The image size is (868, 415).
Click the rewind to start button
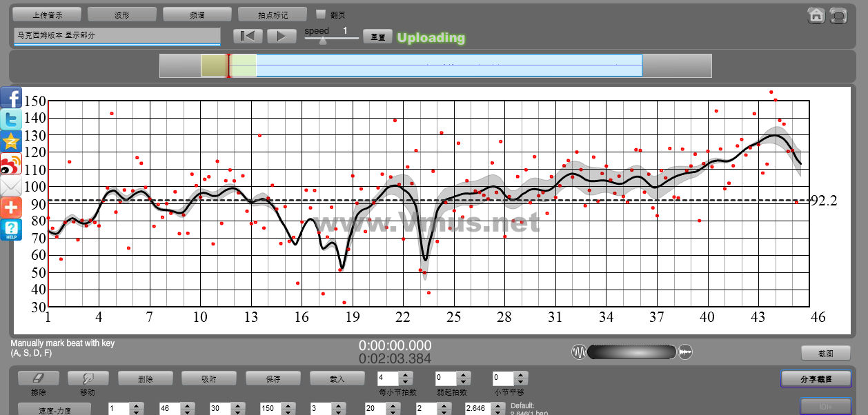[248, 37]
